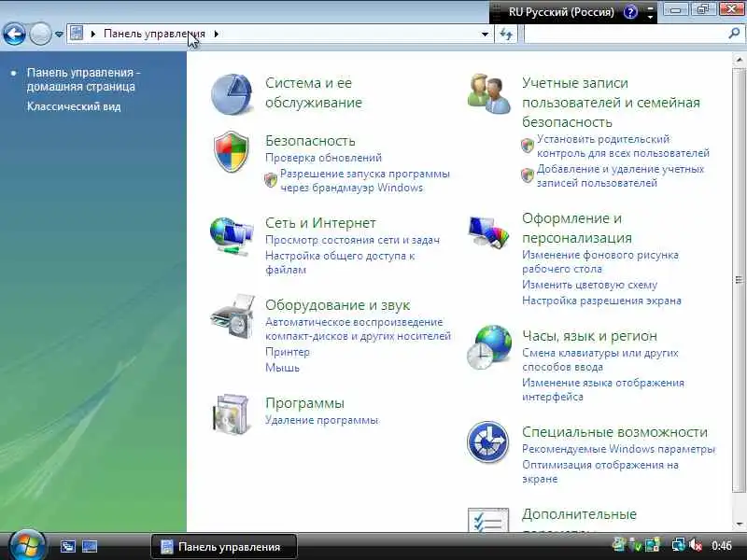Click the shield icon beside firewall permission link
The image size is (747, 560).
pos(271,180)
